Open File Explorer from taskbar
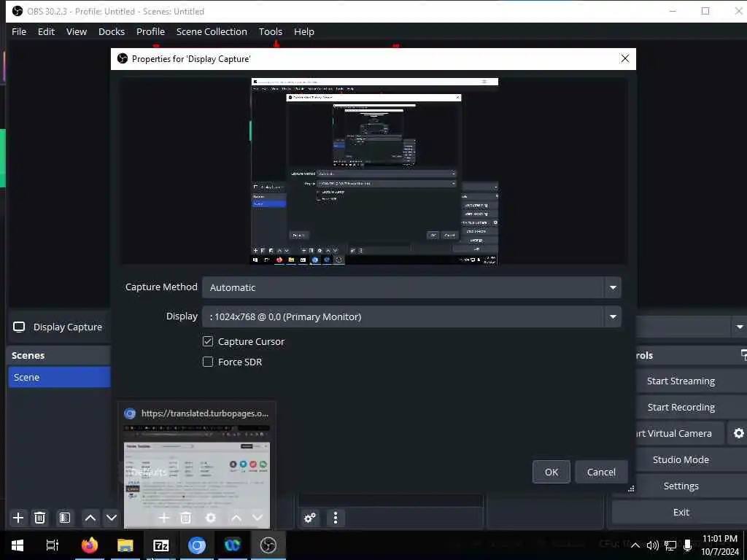This screenshot has height=560, width=747. 125,545
